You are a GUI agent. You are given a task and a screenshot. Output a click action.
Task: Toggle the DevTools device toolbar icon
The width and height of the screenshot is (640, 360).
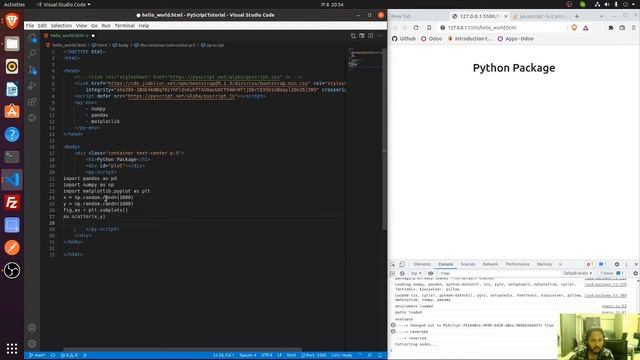pyautogui.click(x=402, y=264)
